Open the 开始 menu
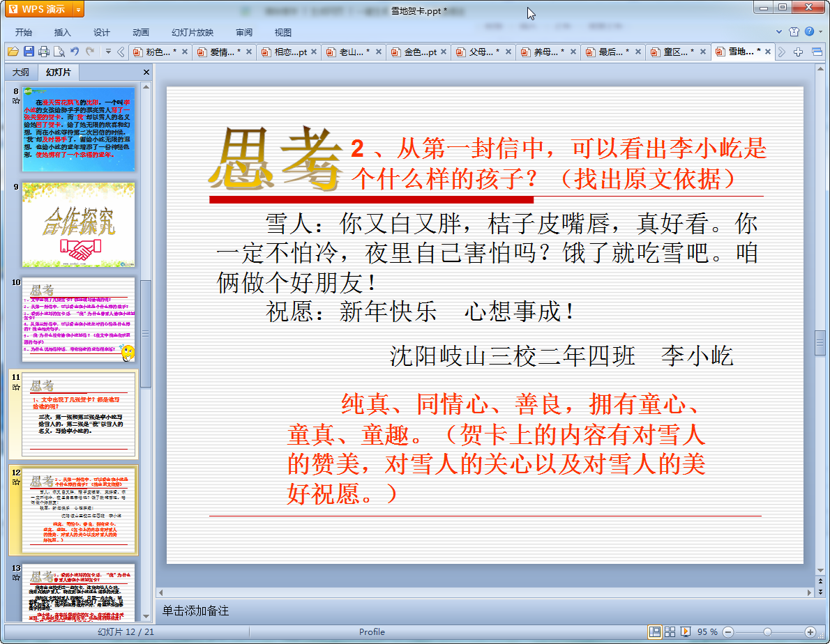 coord(24,32)
